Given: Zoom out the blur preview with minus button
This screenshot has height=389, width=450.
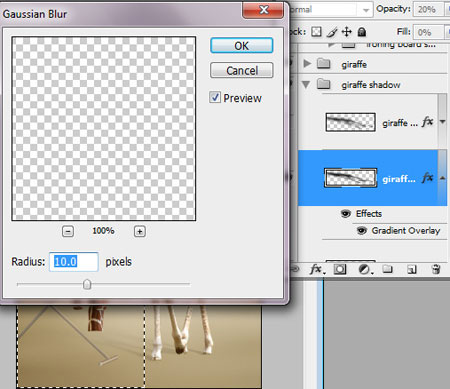Looking at the screenshot, I should click(x=68, y=231).
